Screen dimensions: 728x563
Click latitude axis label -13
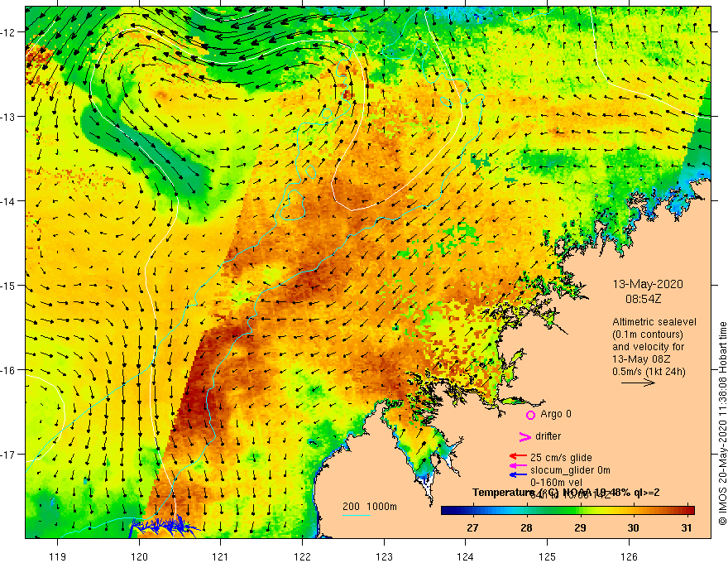8,117
